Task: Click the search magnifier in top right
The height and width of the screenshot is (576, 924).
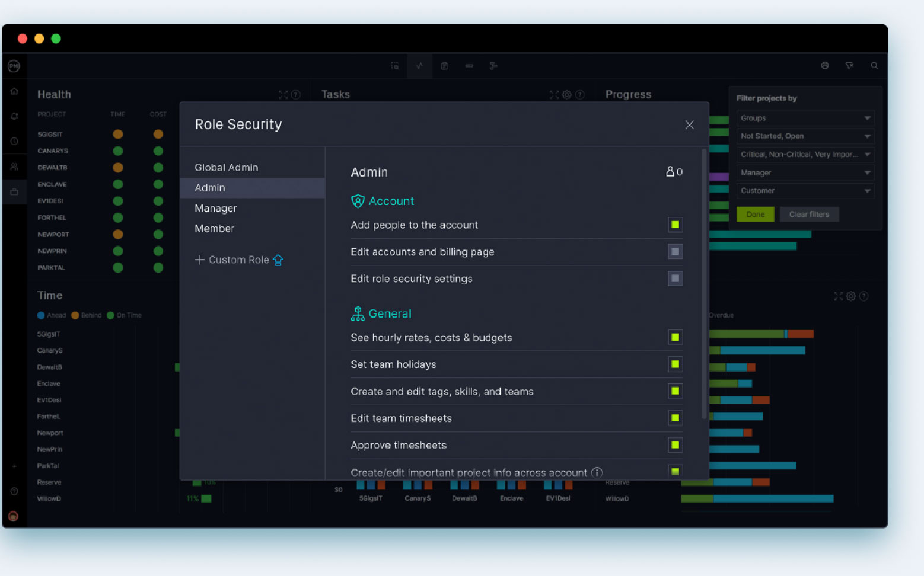Action: point(874,66)
